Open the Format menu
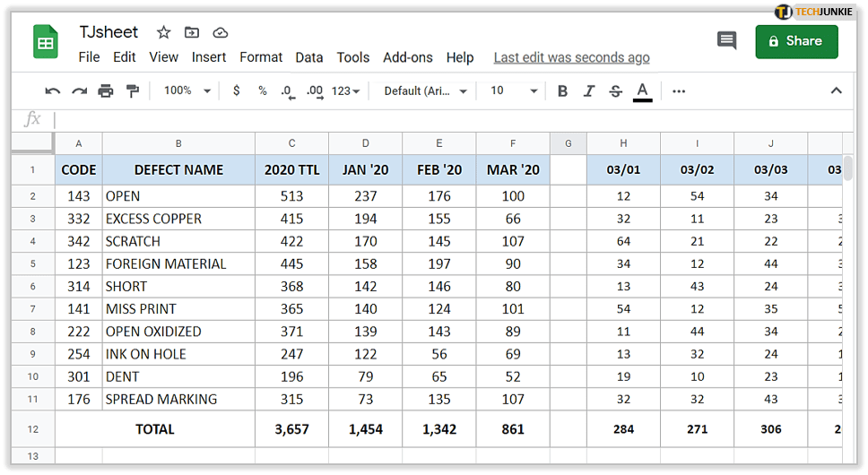Image resolution: width=868 pixels, height=475 pixels. click(x=261, y=57)
